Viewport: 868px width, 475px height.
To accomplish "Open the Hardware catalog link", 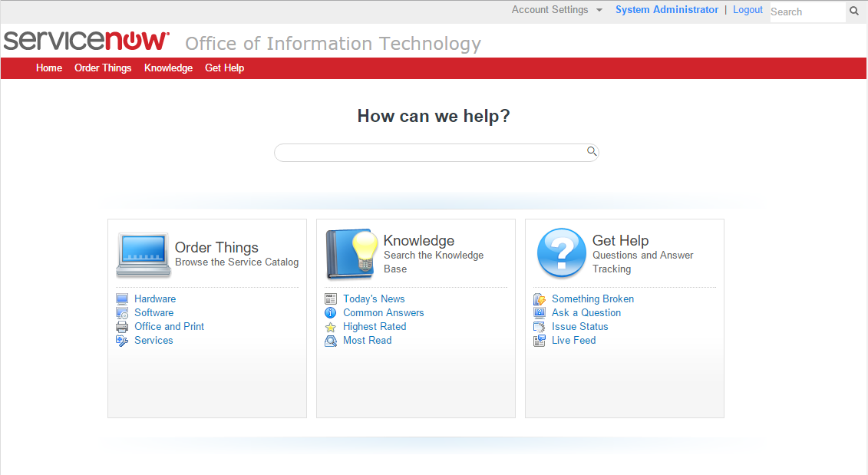I will [155, 299].
